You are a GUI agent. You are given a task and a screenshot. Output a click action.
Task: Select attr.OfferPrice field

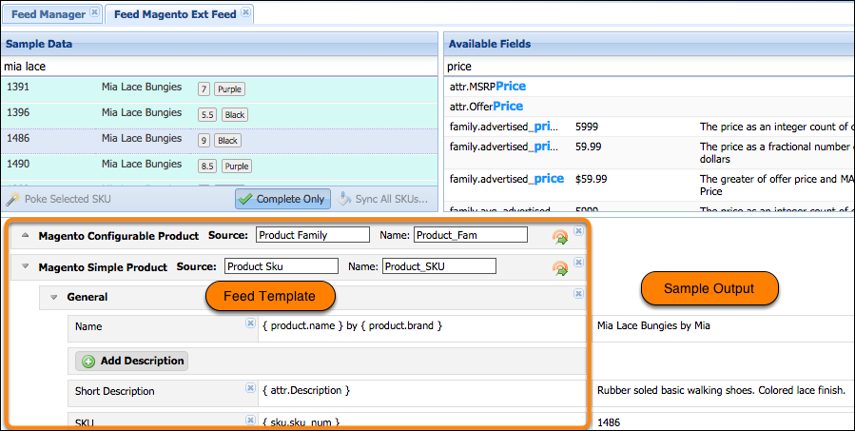coord(649,106)
